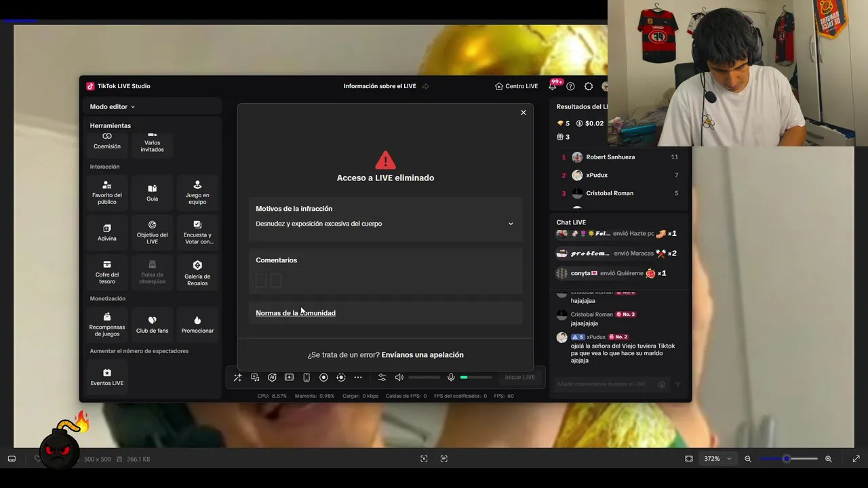Adjust the speaker volume slider
The height and width of the screenshot is (488, 868).
click(x=424, y=378)
